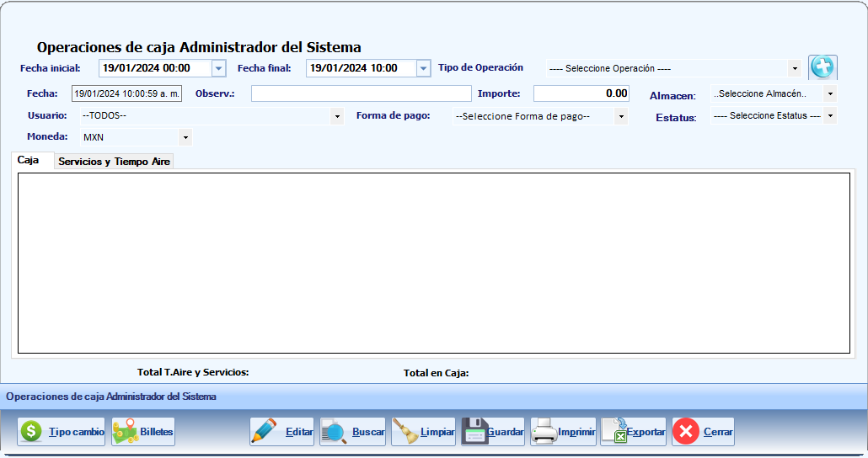Click the Importe amount field
Screen dimensions: 868x458
pyautogui.click(x=581, y=93)
